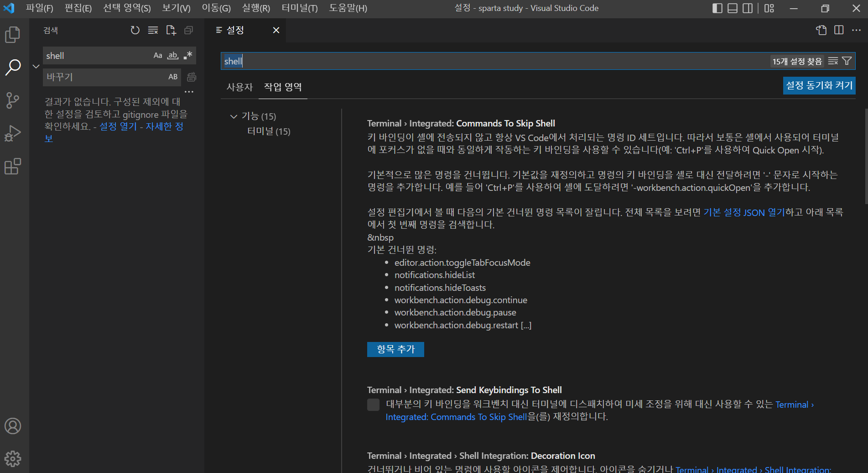Open the Manage gear menu
Image resolution: width=868 pixels, height=473 pixels.
(13, 458)
